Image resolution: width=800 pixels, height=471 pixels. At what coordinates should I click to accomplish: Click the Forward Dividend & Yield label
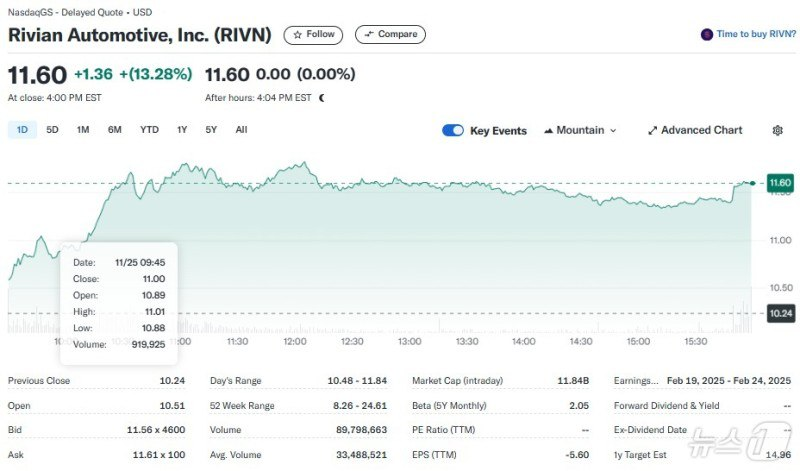666,406
